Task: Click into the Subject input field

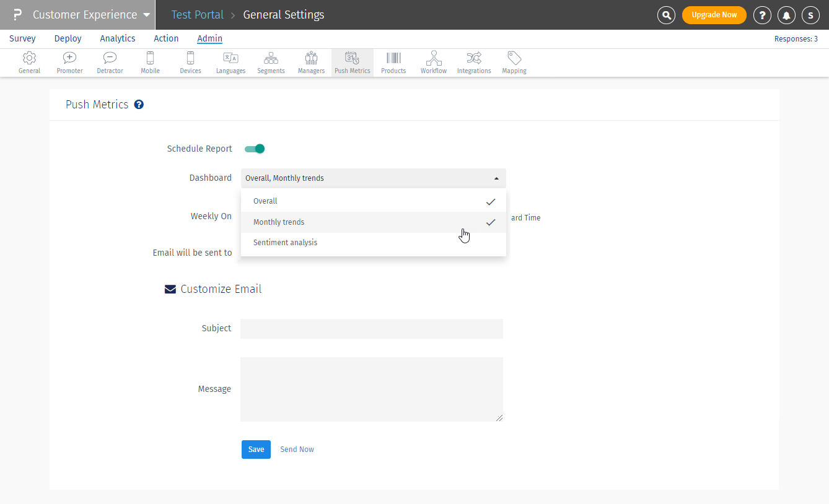Action: click(x=371, y=329)
